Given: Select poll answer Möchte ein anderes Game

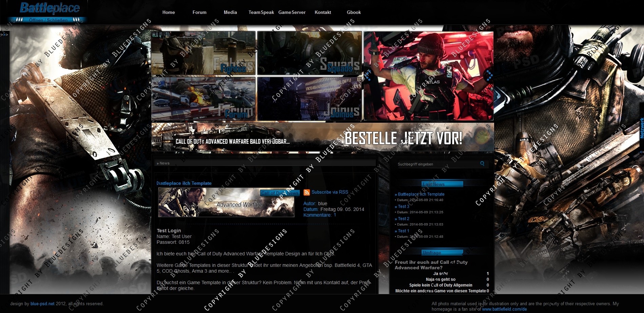Looking at the screenshot, I should tap(441, 291).
